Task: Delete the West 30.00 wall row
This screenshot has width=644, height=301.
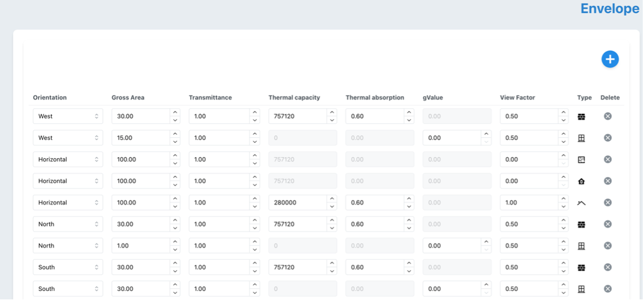Action: pos(608,116)
